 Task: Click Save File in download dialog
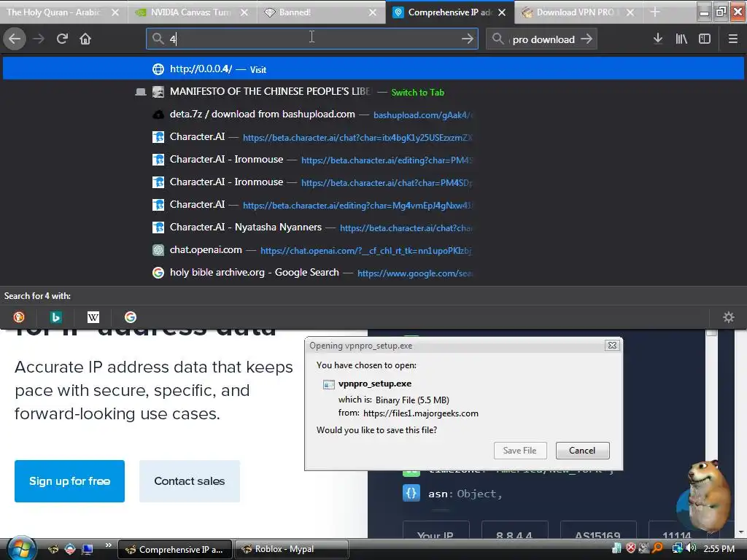click(519, 451)
